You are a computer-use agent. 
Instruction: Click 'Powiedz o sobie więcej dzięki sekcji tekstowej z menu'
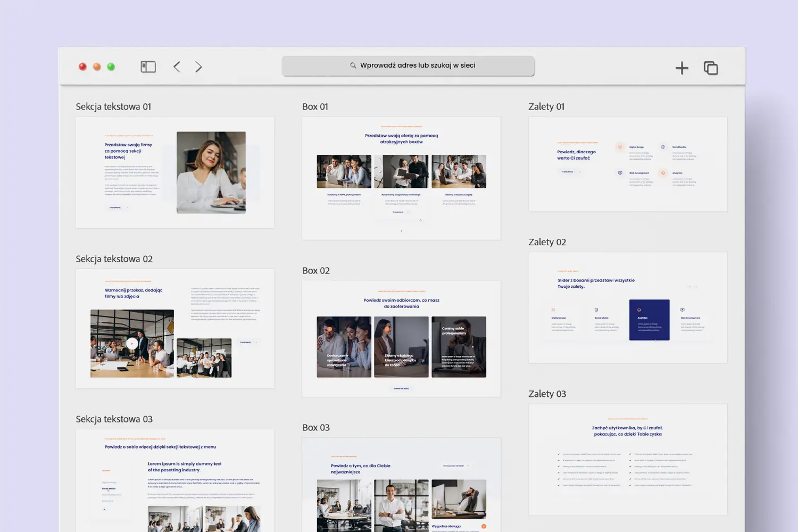pos(160,447)
